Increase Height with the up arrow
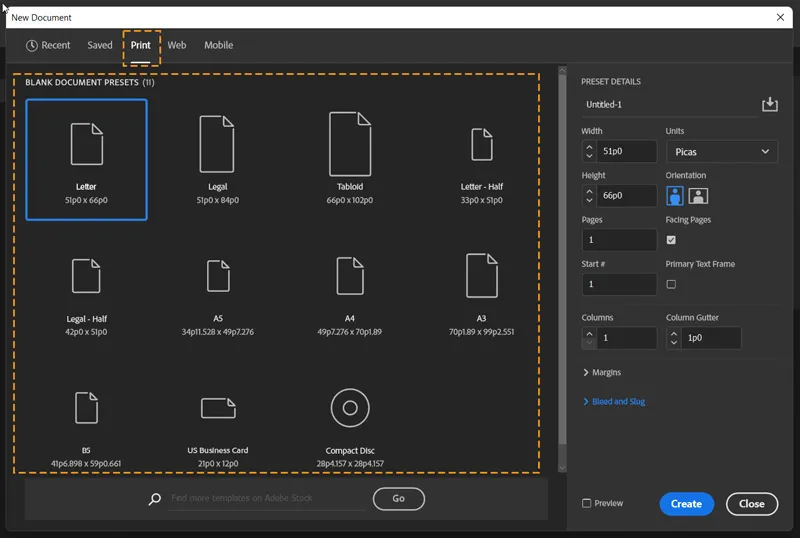This screenshot has width=800, height=538. 589,191
